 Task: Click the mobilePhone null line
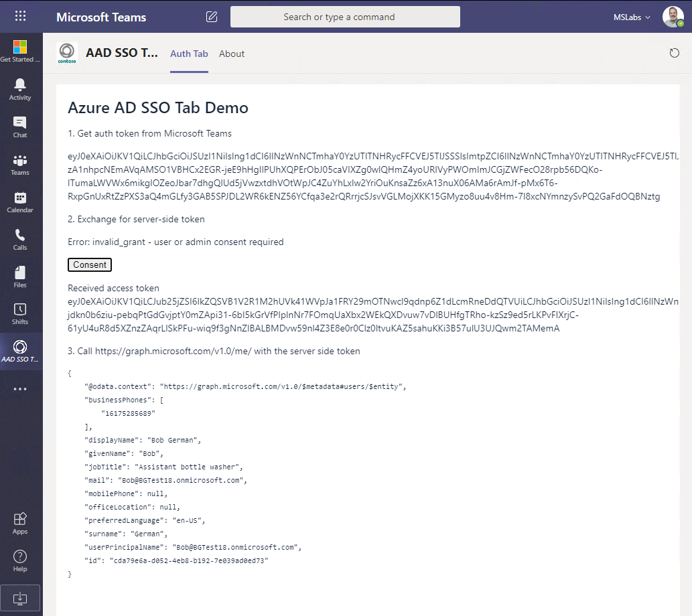tap(126, 493)
